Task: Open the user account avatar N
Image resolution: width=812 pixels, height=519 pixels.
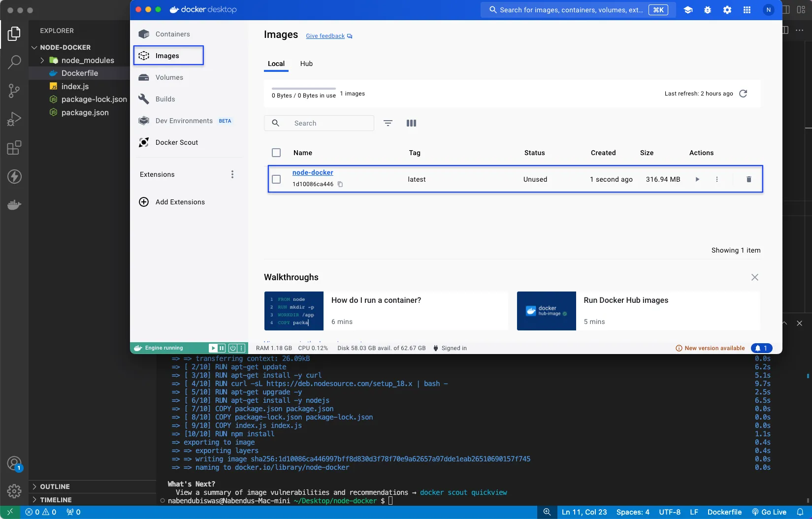Action: click(x=768, y=10)
